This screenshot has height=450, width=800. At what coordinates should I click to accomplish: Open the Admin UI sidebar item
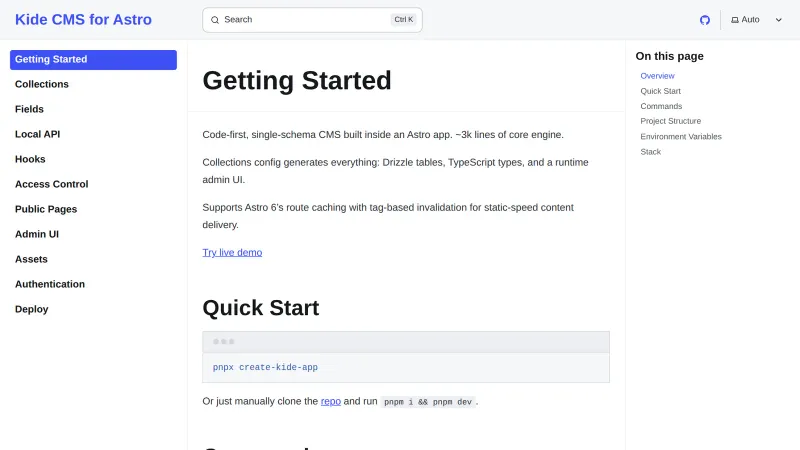click(37, 234)
